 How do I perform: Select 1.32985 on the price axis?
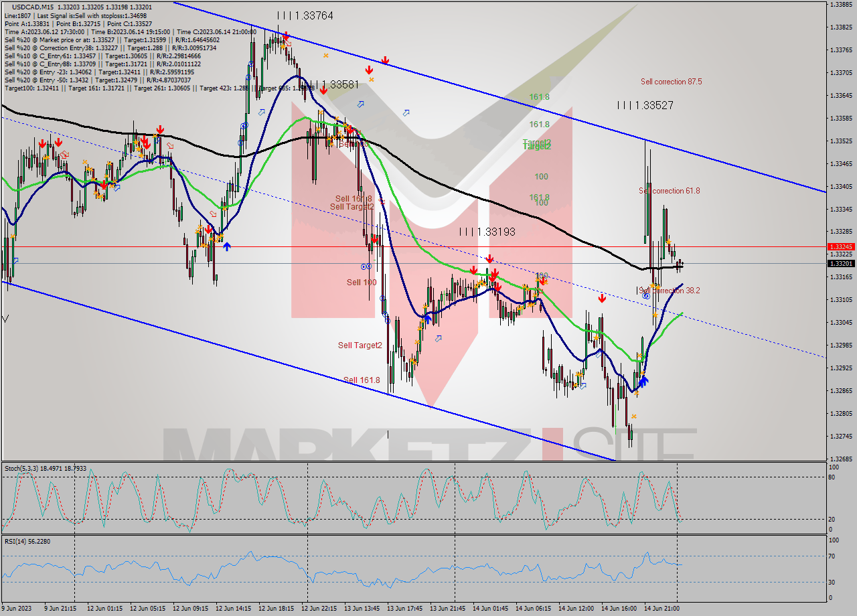(840, 345)
